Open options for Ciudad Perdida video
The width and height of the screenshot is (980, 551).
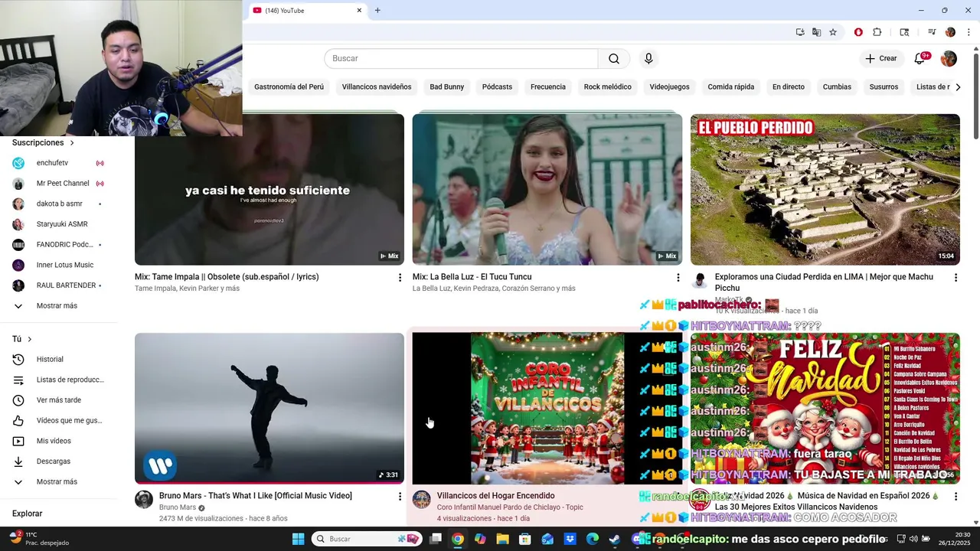[955, 278]
